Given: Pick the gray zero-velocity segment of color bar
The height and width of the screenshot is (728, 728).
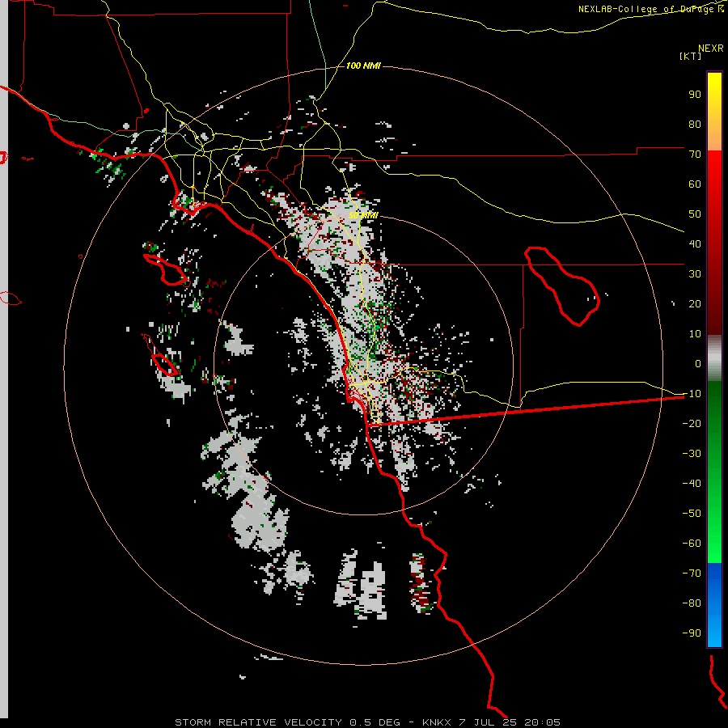Looking at the screenshot, I should point(714,358).
